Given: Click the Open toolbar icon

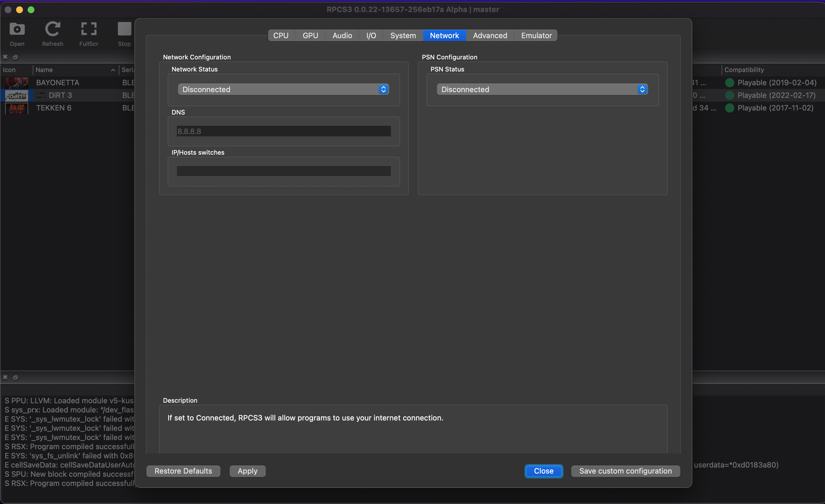Looking at the screenshot, I should pyautogui.click(x=17, y=34).
